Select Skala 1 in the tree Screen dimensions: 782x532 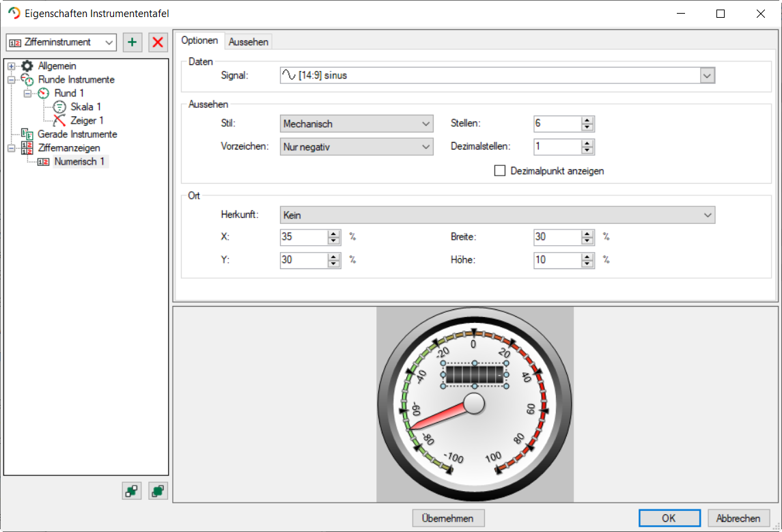85,107
